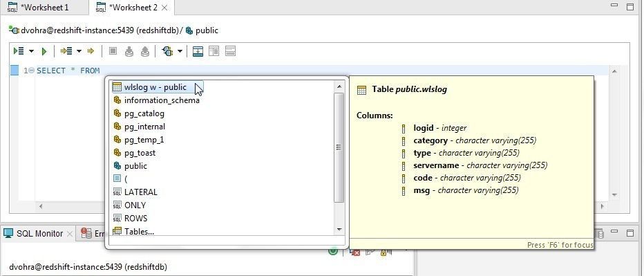
Task: Select the editor-only layout icon
Action: pos(230,51)
